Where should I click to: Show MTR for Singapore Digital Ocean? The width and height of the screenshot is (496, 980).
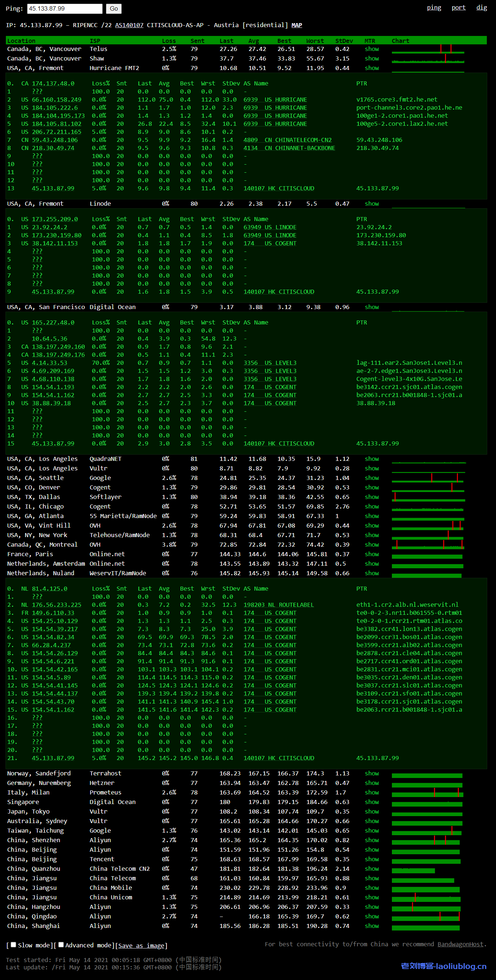click(x=372, y=801)
